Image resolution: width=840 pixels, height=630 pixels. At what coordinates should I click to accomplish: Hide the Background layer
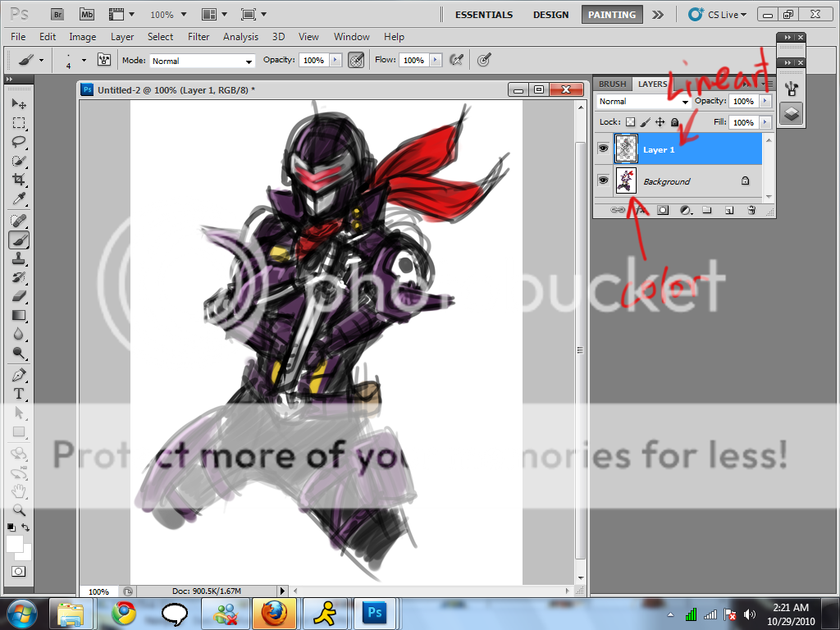tap(603, 180)
